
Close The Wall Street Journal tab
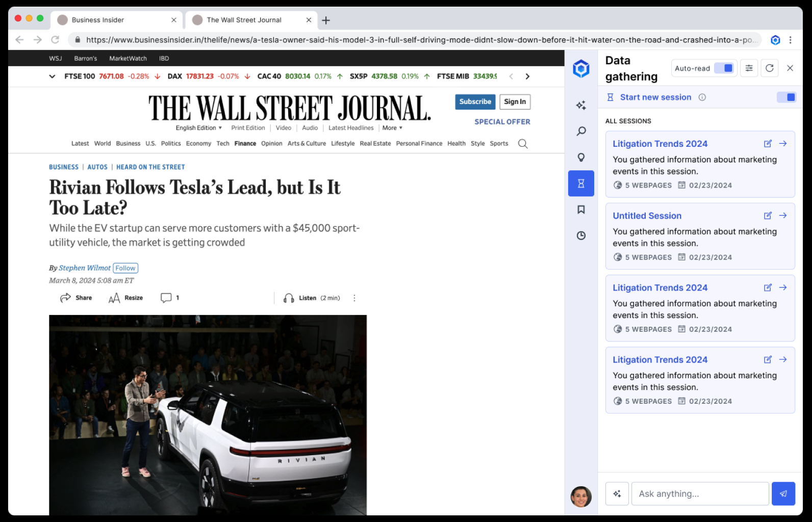(309, 20)
